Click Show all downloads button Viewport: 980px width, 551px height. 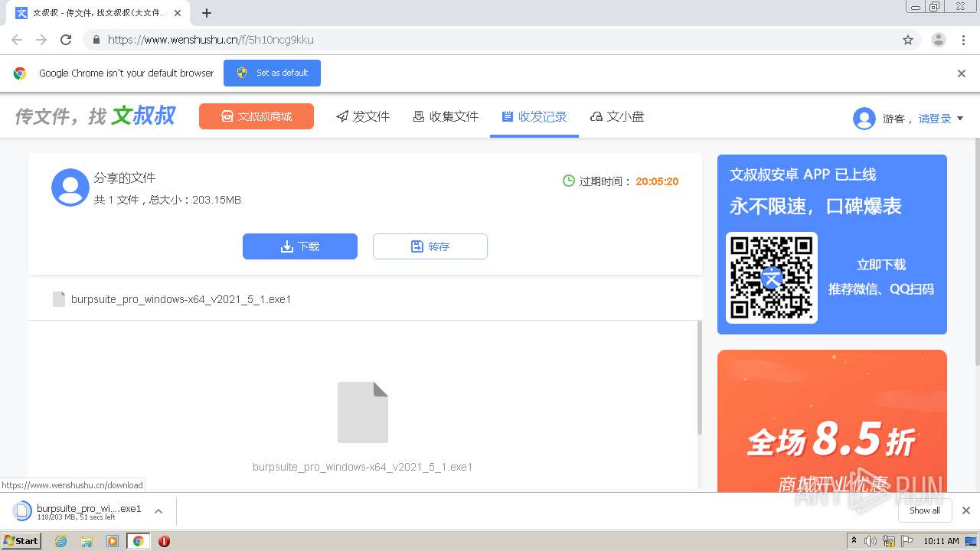(925, 510)
